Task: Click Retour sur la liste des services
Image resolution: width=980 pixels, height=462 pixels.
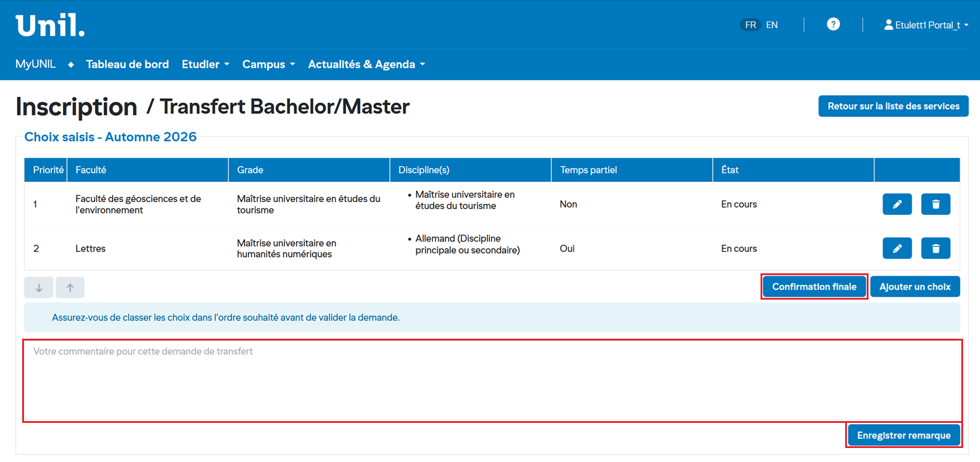Action: tap(893, 106)
